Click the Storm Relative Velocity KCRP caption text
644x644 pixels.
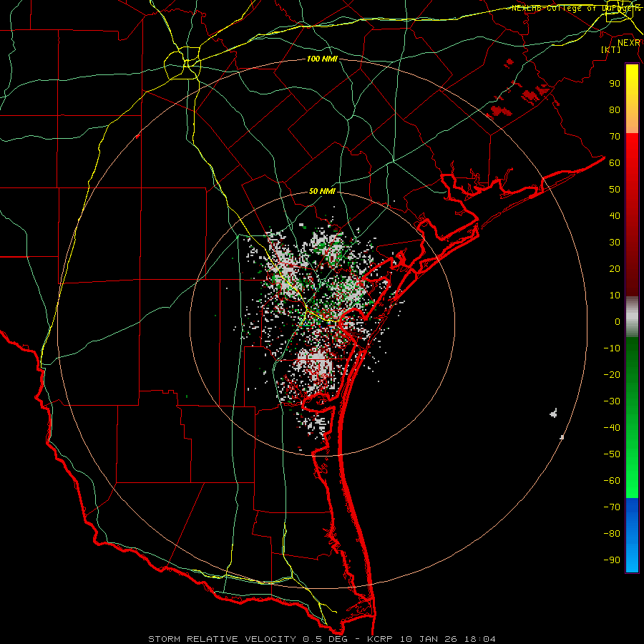tap(322, 639)
